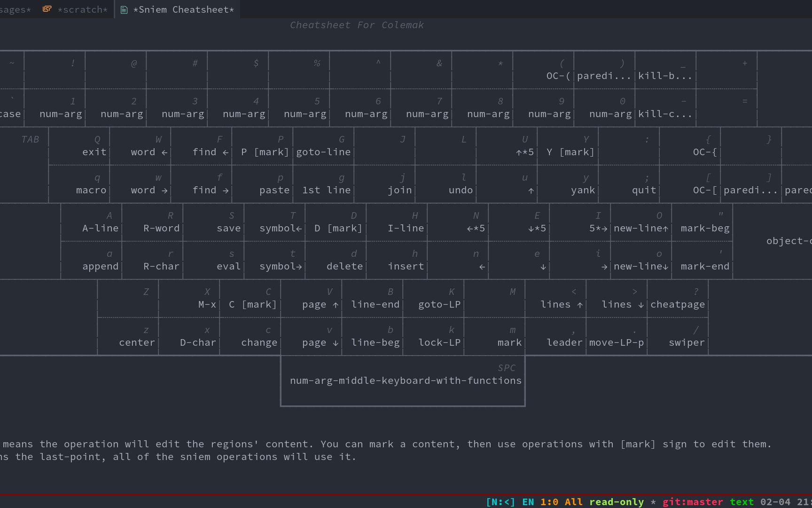Click the 'OC-(' key cell

point(544,70)
